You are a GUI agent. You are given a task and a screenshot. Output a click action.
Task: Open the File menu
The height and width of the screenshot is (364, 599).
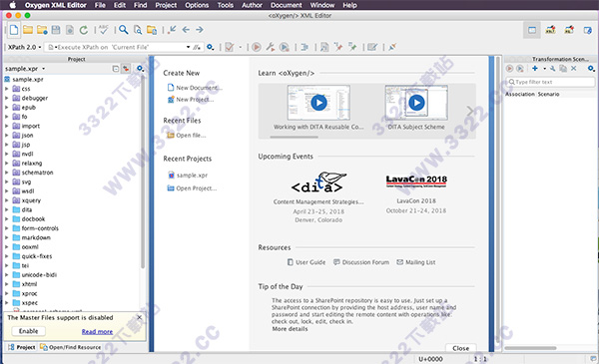pyautogui.click(x=100, y=5)
